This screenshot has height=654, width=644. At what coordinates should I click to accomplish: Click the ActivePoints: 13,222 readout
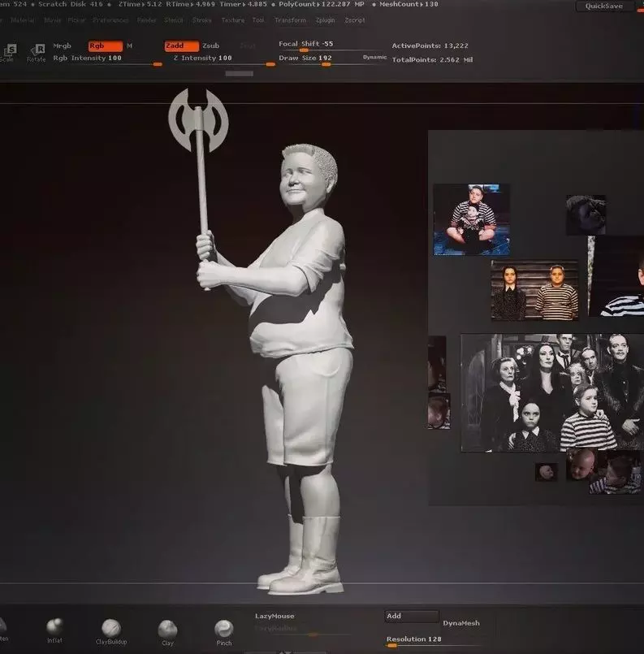(x=430, y=45)
